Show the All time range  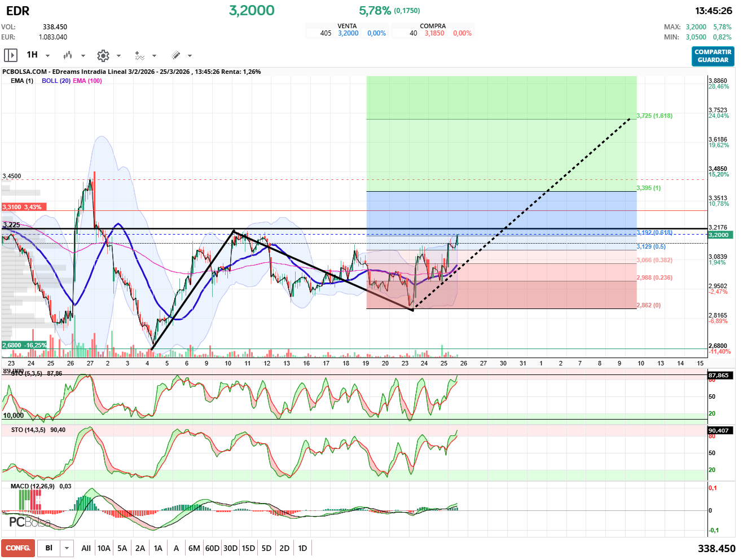coord(86,548)
